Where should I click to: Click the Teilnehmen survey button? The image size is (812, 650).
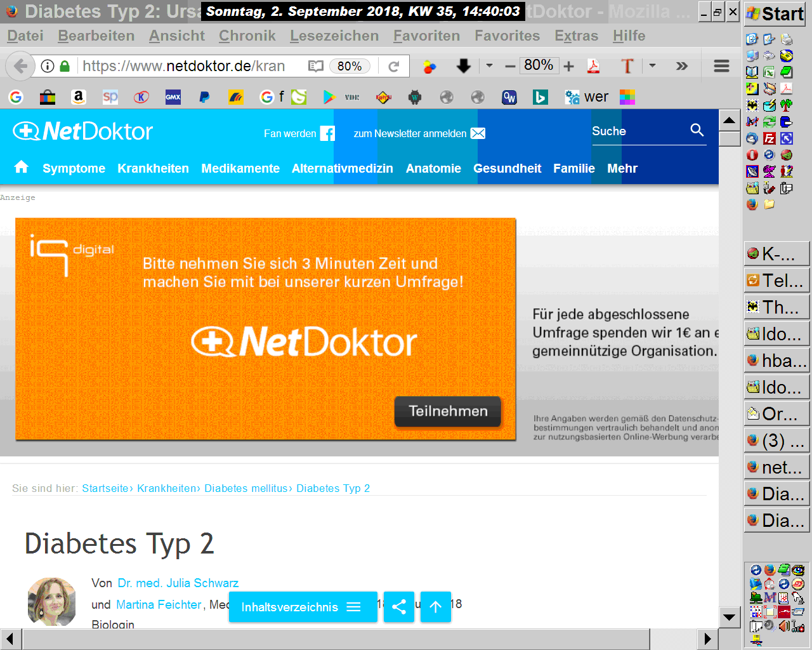click(x=448, y=411)
